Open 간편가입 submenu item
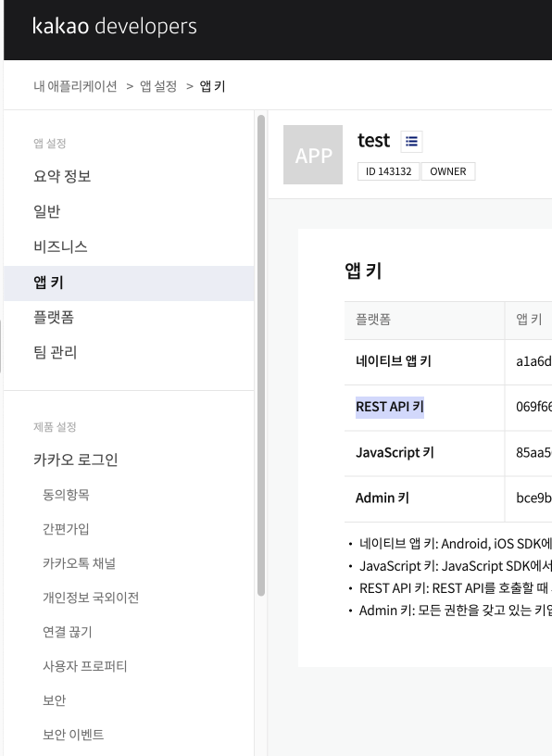This screenshot has width=552, height=756. point(66,529)
